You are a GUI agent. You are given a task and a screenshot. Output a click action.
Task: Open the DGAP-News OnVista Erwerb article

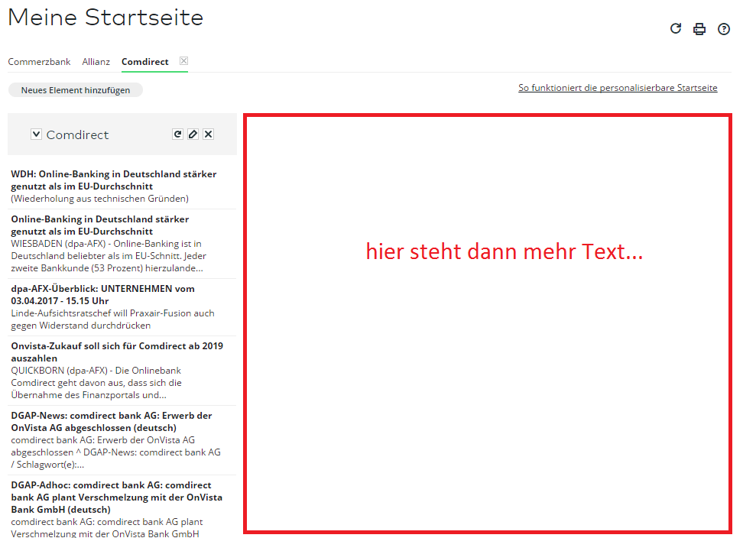112,421
